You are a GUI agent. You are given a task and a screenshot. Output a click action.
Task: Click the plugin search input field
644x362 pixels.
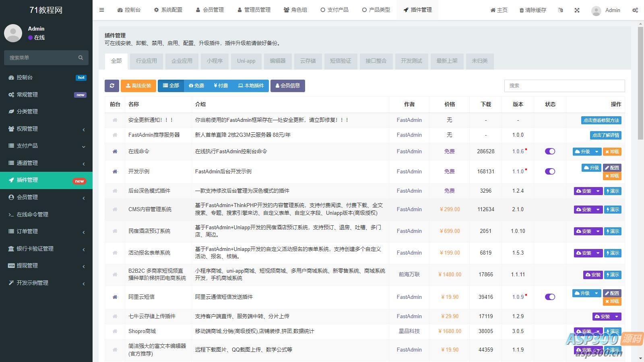pyautogui.click(x=564, y=86)
